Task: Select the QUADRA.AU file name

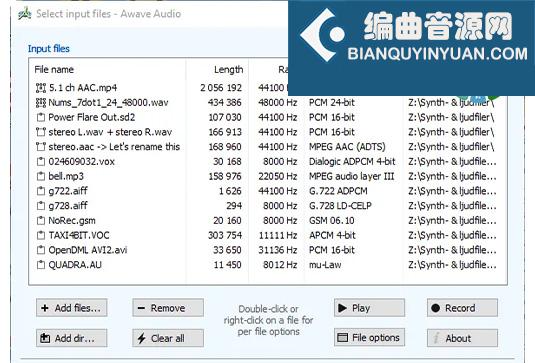Action: pyautogui.click(x=75, y=265)
